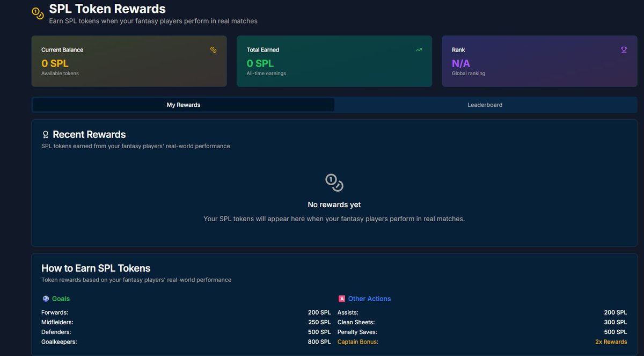Click the green 0 SPL earnings value
The width and height of the screenshot is (644, 356).
260,63
